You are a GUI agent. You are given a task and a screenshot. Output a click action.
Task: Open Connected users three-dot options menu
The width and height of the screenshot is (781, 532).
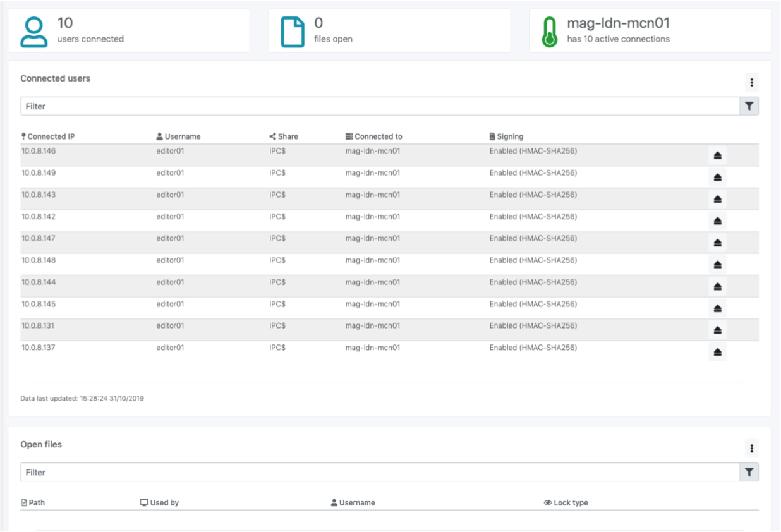click(x=752, y=83)
